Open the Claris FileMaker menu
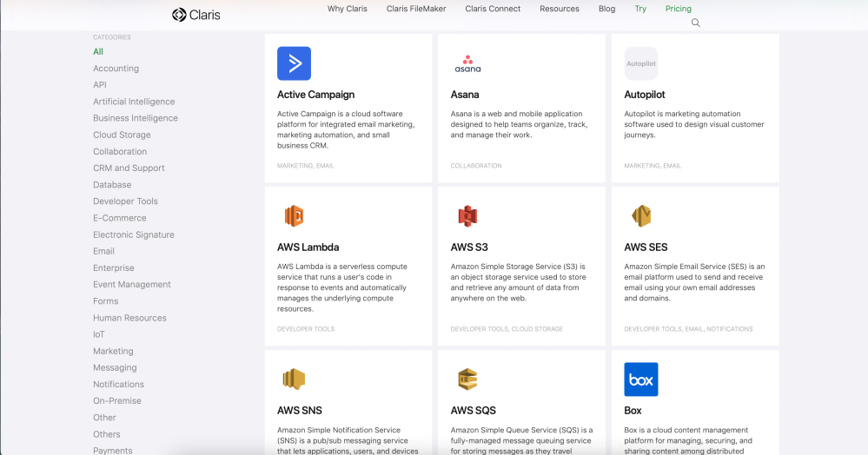This screenshot has width=868, height=455. [x=416, y=9]
